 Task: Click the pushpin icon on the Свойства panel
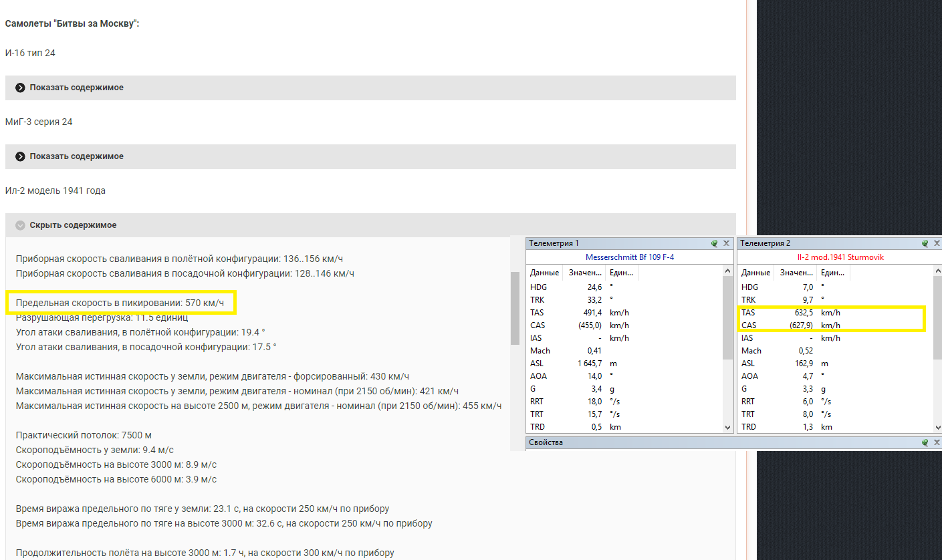click(925, 442)
